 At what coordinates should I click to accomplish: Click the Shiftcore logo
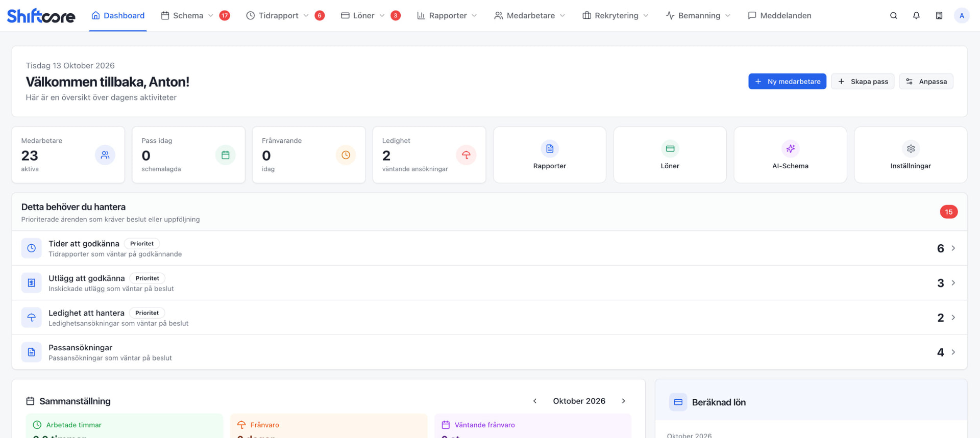[x=41, y=16]
